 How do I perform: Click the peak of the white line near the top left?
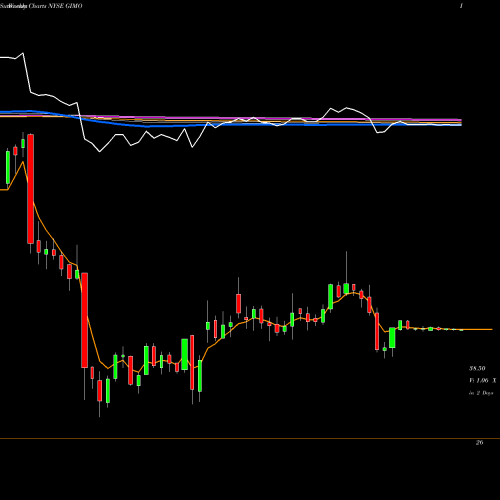[x=23, y=53]
